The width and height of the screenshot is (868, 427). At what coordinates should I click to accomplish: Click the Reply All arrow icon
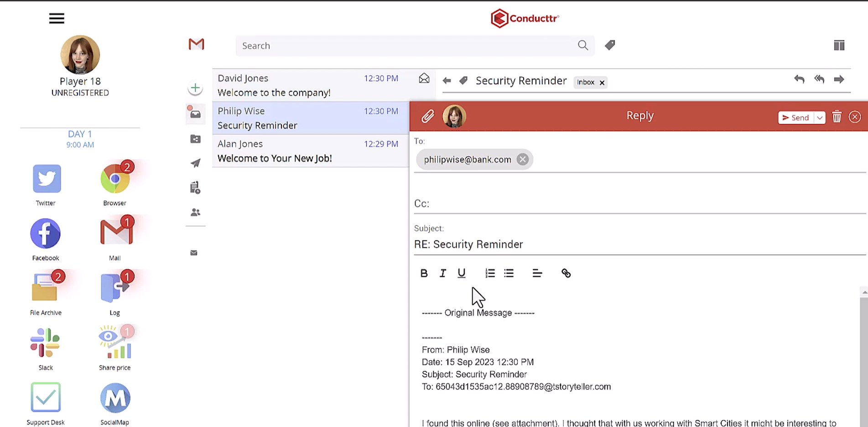click(819, 79)
